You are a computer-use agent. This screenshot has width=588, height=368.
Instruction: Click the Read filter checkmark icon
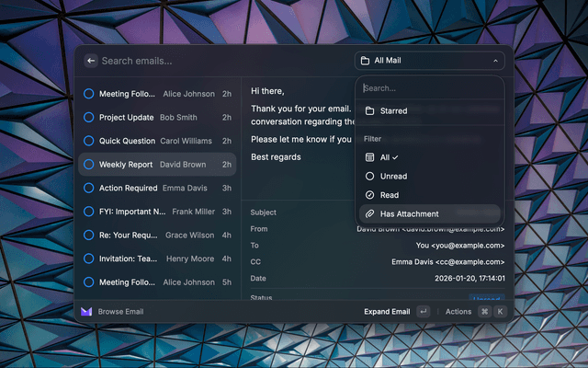369,195
